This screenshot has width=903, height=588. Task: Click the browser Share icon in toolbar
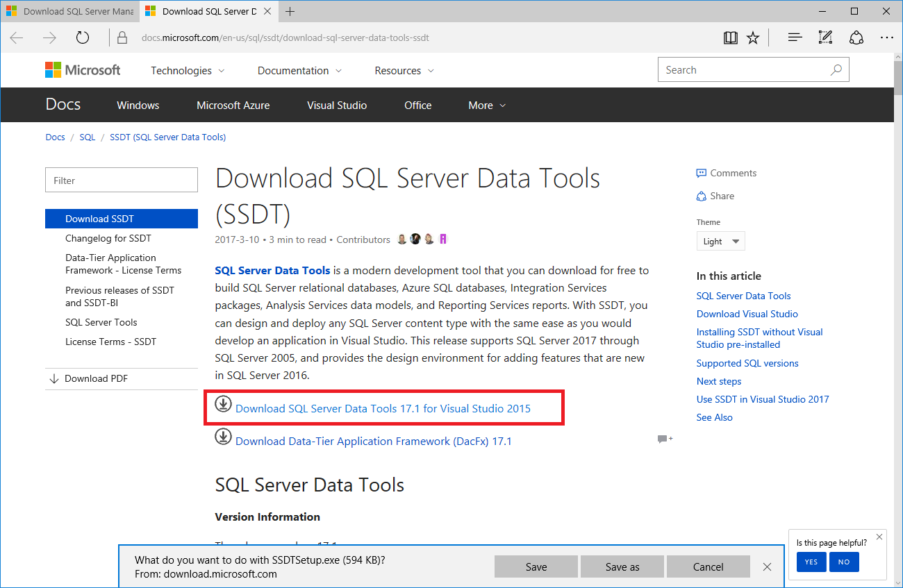(856, 37)
